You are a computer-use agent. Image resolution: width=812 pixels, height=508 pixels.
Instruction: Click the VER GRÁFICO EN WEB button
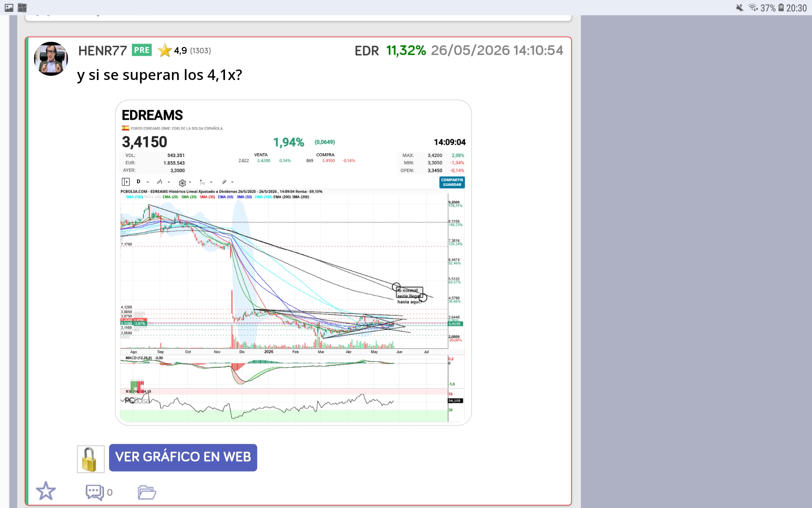click(183, 458)
